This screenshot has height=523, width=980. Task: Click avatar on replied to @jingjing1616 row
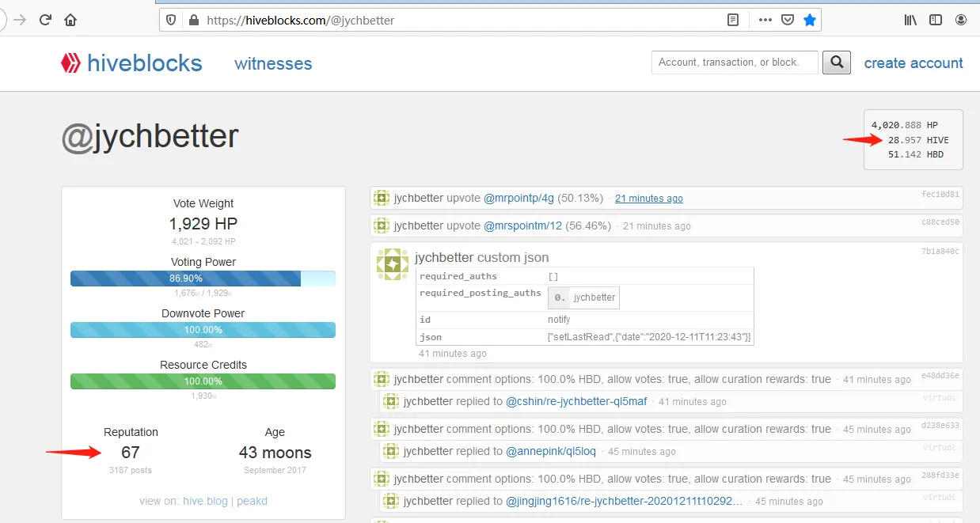click(x=390, y=501)
